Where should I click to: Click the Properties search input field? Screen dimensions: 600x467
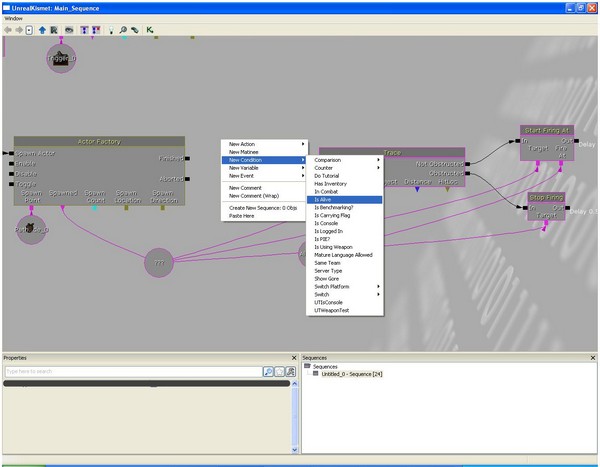[x=134, y=371]
